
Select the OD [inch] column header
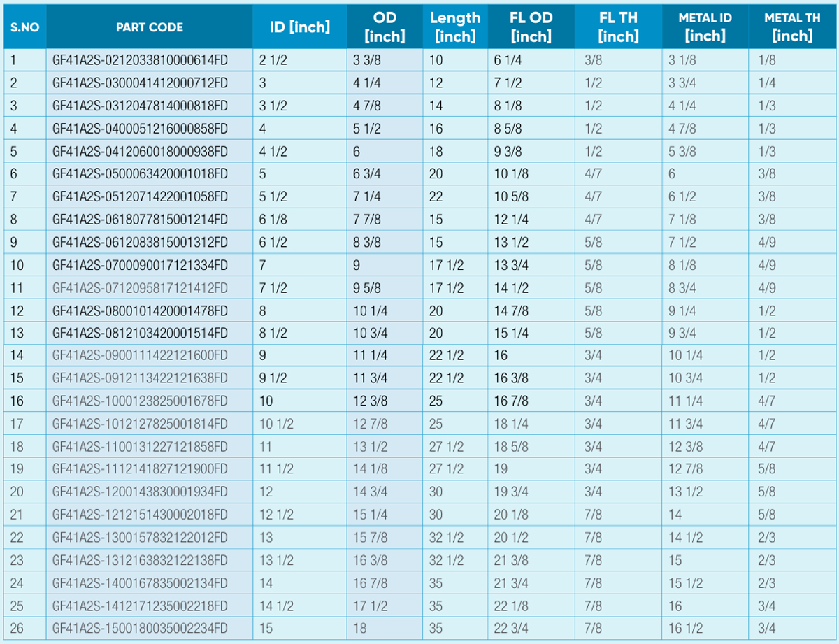[x=385, y=26]
